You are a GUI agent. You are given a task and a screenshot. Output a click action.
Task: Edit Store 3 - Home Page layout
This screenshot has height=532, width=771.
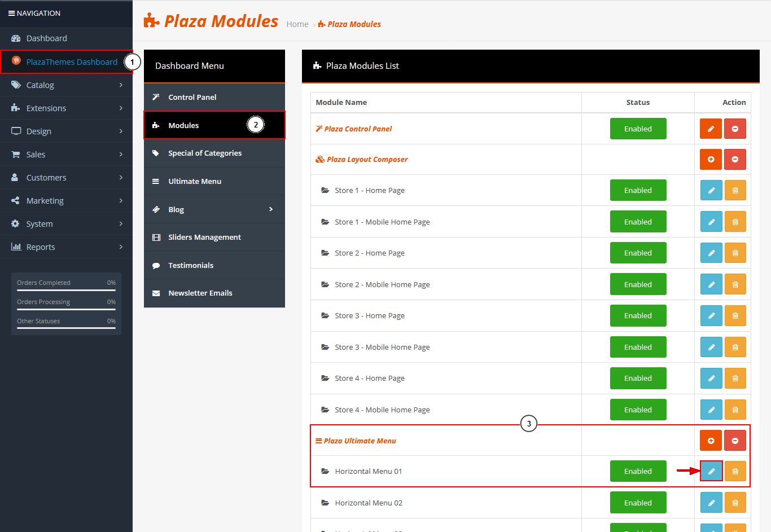(711, 315)
